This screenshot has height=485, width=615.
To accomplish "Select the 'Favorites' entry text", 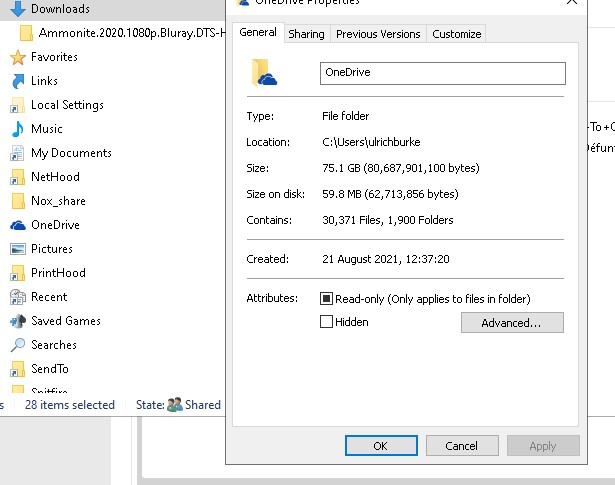I will tap(54, 57).
